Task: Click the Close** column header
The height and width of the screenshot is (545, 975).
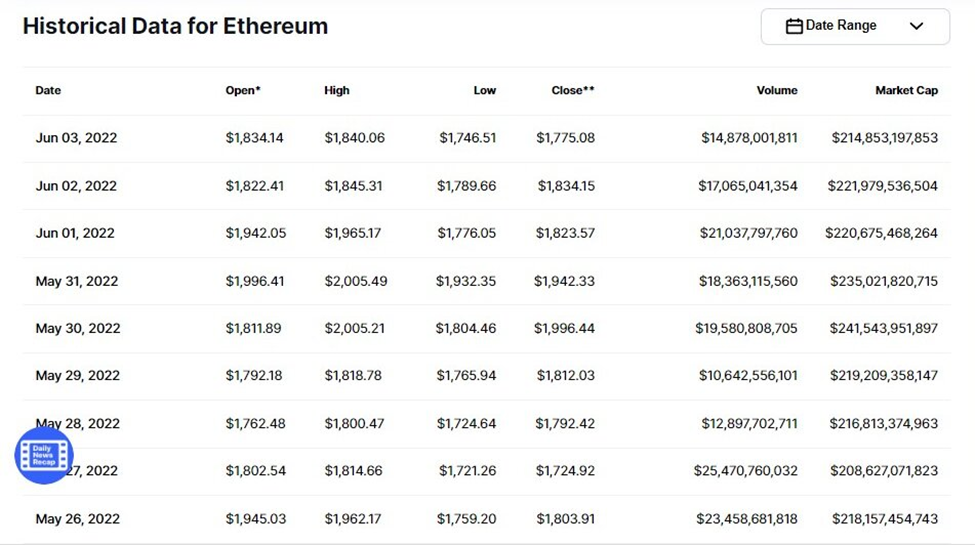Action: [573, 90]
